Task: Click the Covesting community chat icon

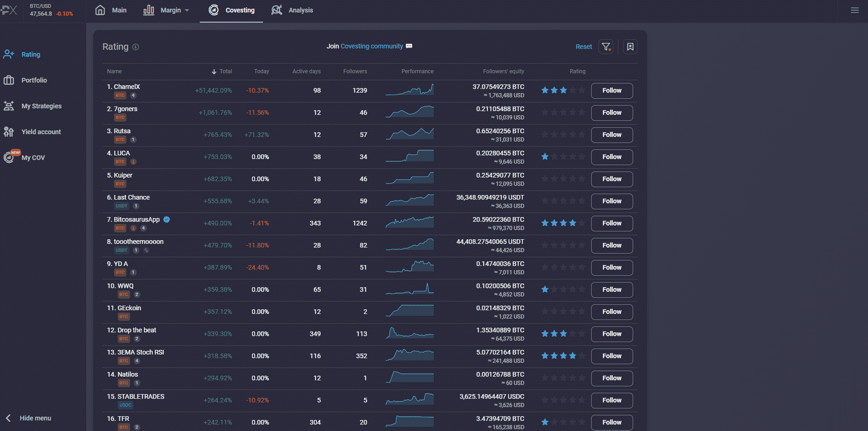Action: pyautogui.click(x=409, y=46)
